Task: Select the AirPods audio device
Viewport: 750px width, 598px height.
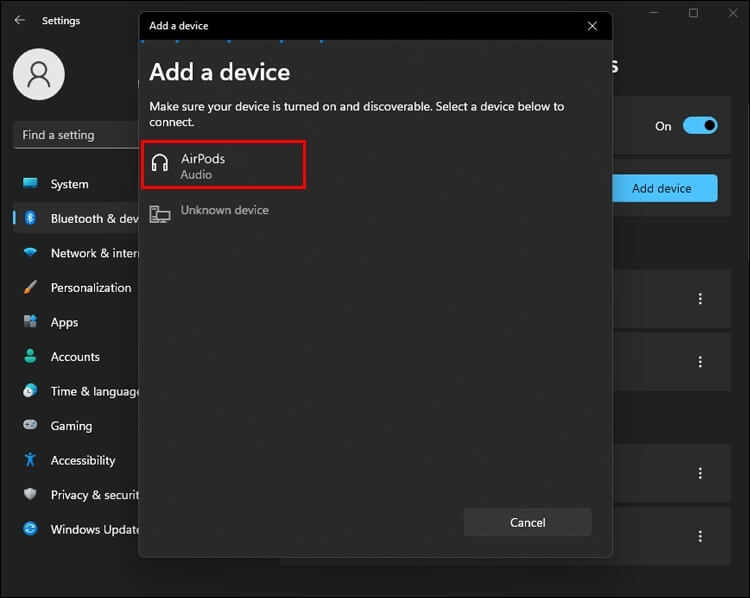Action: click(223, 166)
